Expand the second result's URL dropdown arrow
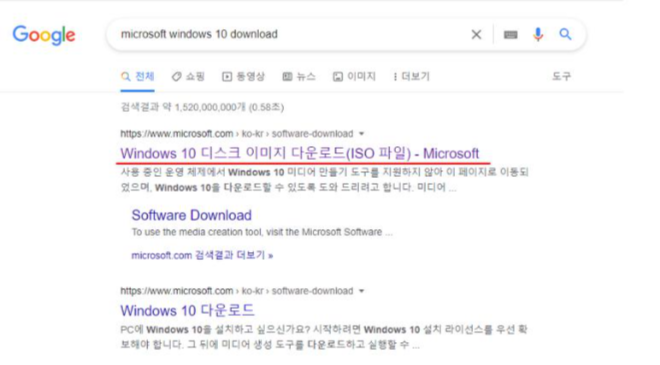This screenshot has height=365, width=660. pyautogui.click(x=361, y=291)
